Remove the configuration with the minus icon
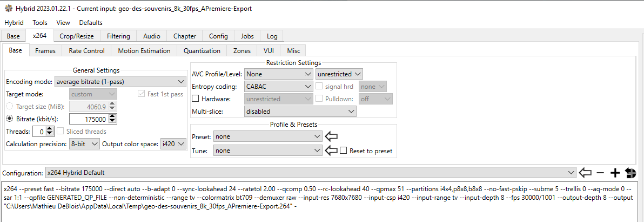 (x=600, y=173)
